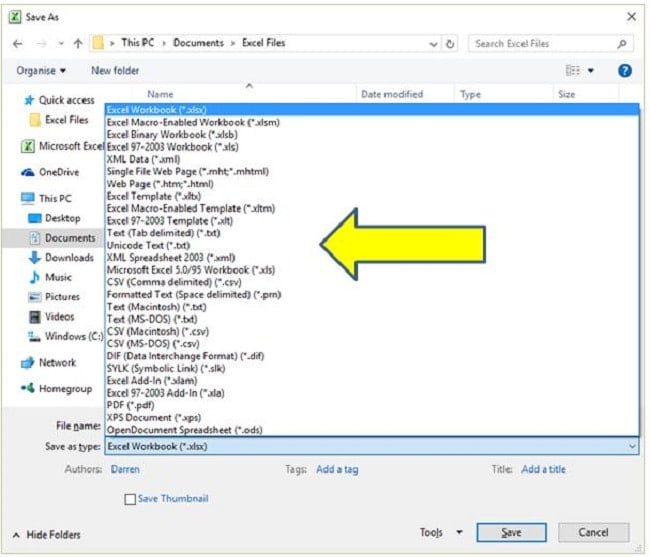Viewport: 650px width, 557px height.
Task: Click the Forward navigation arrow
Action: click(41, 44)
